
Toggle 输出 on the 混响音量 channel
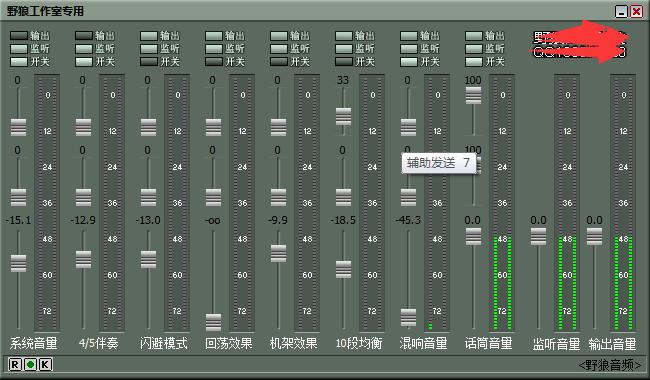409,36
